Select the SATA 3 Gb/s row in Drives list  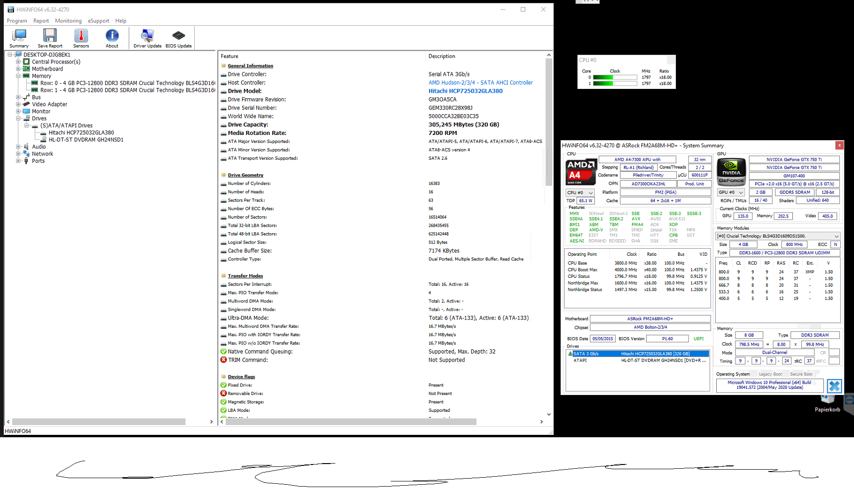coord(638,354)
